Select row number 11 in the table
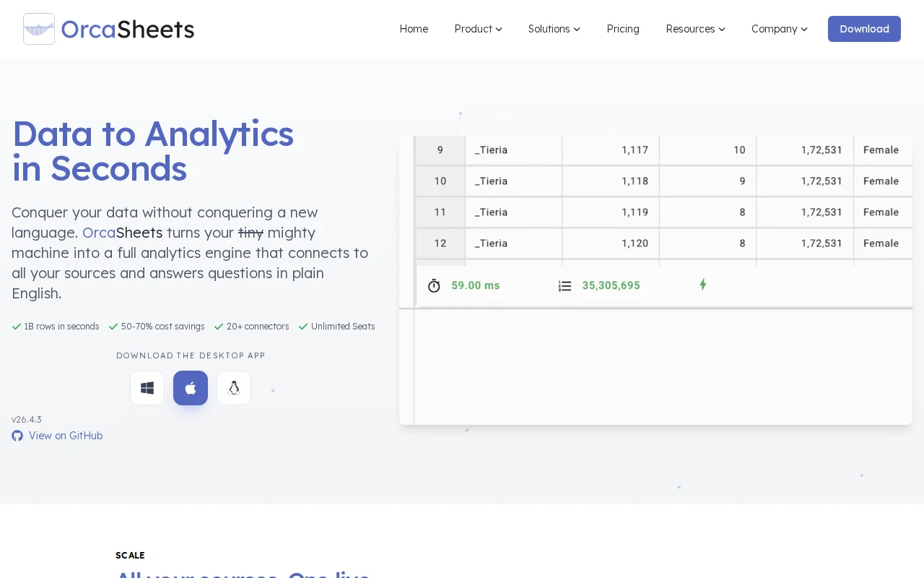 pos(440,212)
